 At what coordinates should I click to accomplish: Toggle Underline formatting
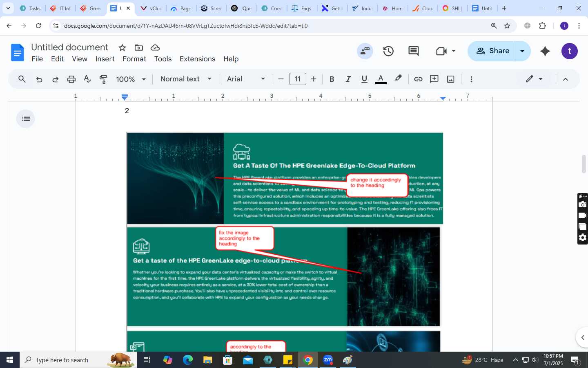pos(364,79)
